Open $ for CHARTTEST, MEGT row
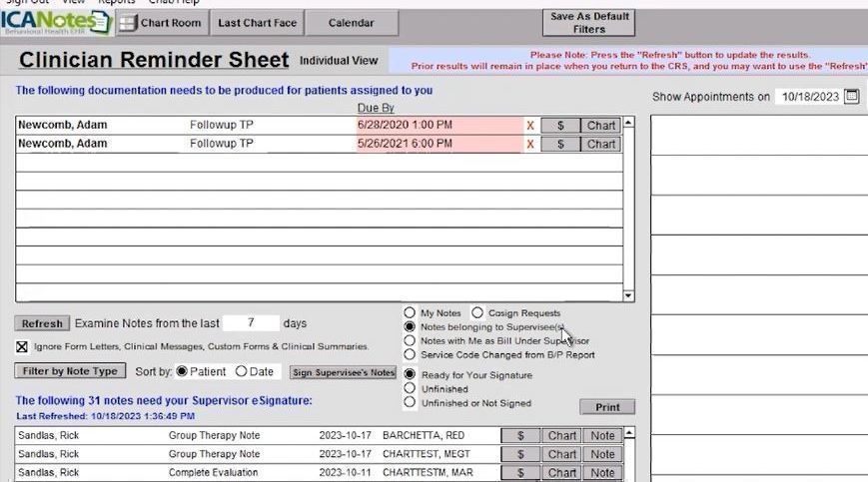This screenshot has width=868, height=482. (520, 454)
